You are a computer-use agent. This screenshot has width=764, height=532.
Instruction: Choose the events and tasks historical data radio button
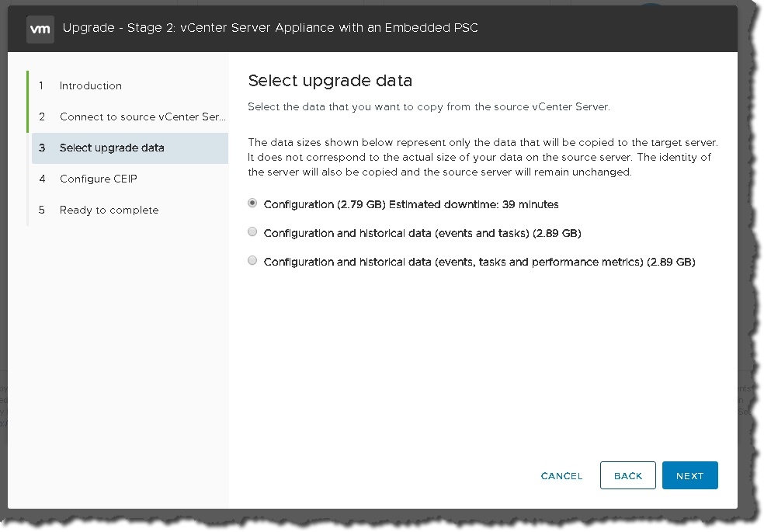tap(252, 232)
